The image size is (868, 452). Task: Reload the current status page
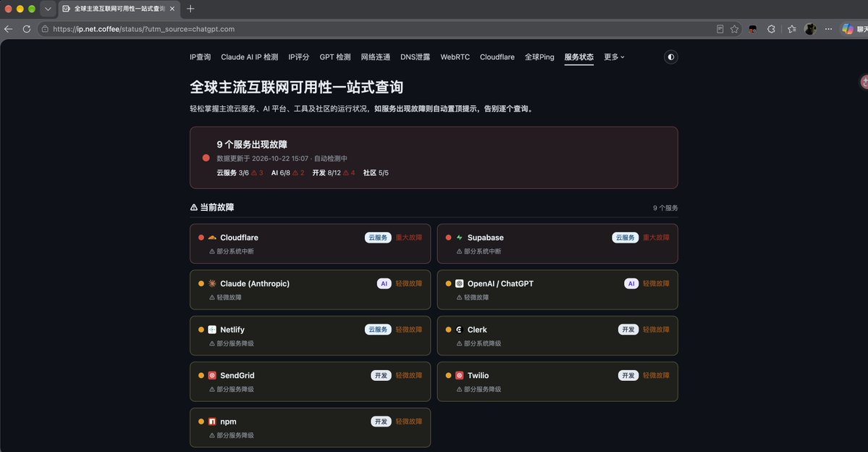[27, 29]
